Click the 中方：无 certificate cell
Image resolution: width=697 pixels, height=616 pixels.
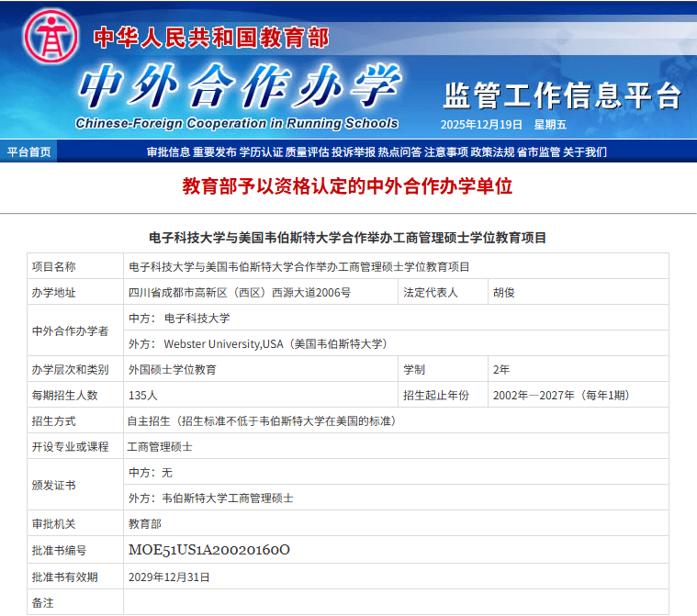pos(396,472)
